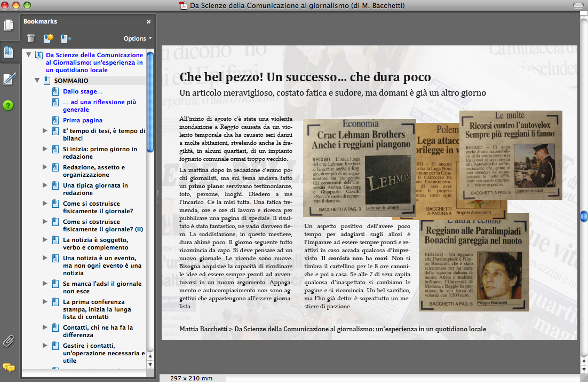Collapse the top-level document bookmark

tap(28, 55)
